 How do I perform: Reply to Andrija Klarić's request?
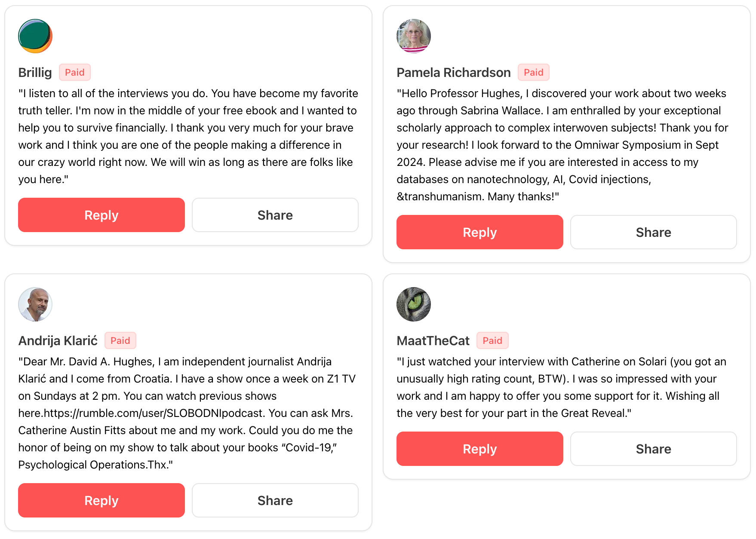[x=101, y=500]
